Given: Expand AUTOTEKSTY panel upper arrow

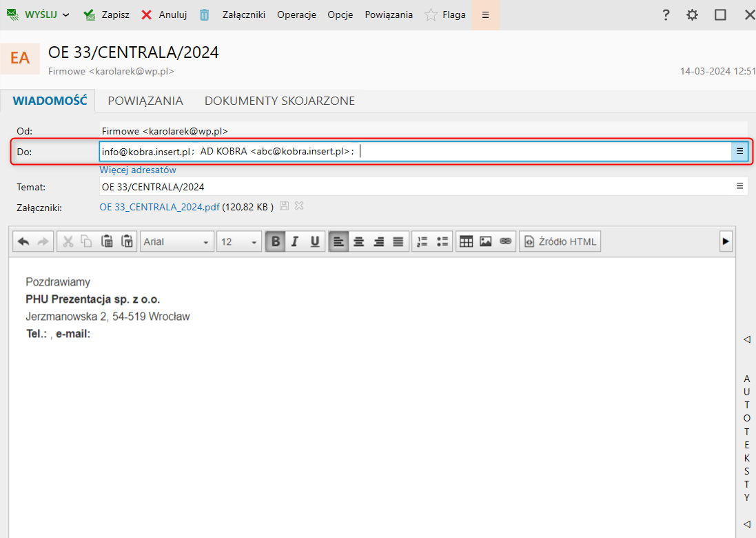Looking at the screenshot, I should 747,339.
